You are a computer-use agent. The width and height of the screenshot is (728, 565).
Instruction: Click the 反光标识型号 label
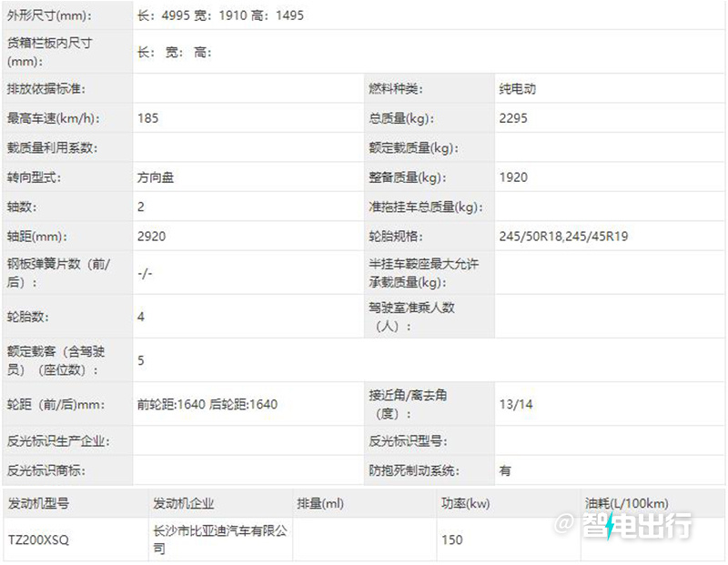pos(408,440)
